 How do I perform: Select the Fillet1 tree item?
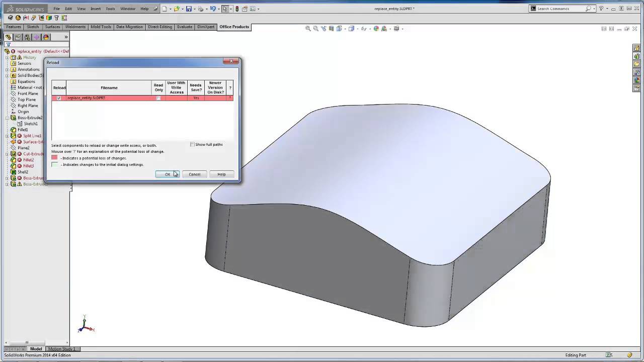[x=23, y=130]
